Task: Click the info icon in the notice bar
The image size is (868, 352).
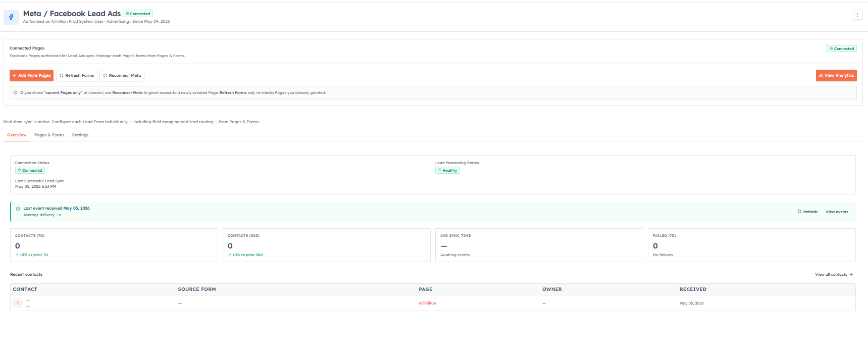Action: click(x=16, y=93)
